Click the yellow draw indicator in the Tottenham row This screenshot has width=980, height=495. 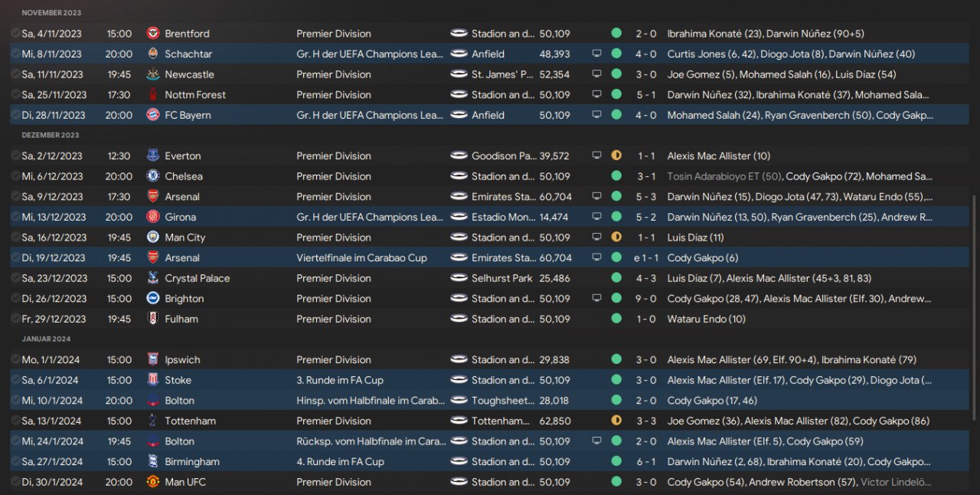click(x=616, y=421)
